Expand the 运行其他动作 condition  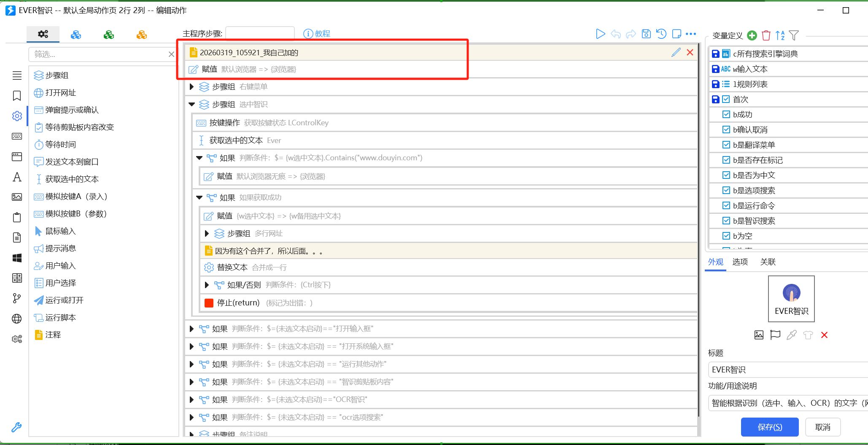(191, 364)
